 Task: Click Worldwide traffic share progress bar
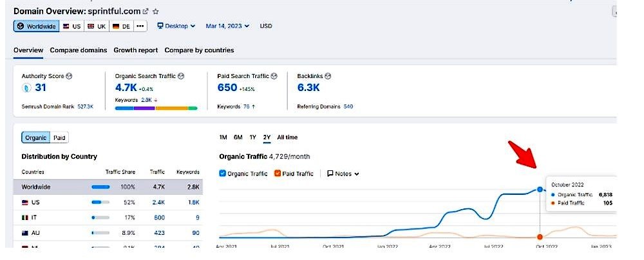pyautogui.click(x=100, y=186)
